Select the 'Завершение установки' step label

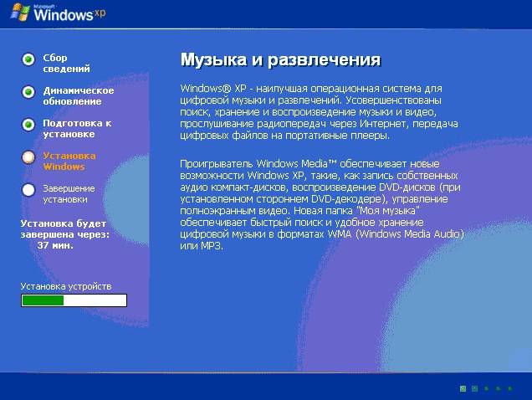click(69, 193)
